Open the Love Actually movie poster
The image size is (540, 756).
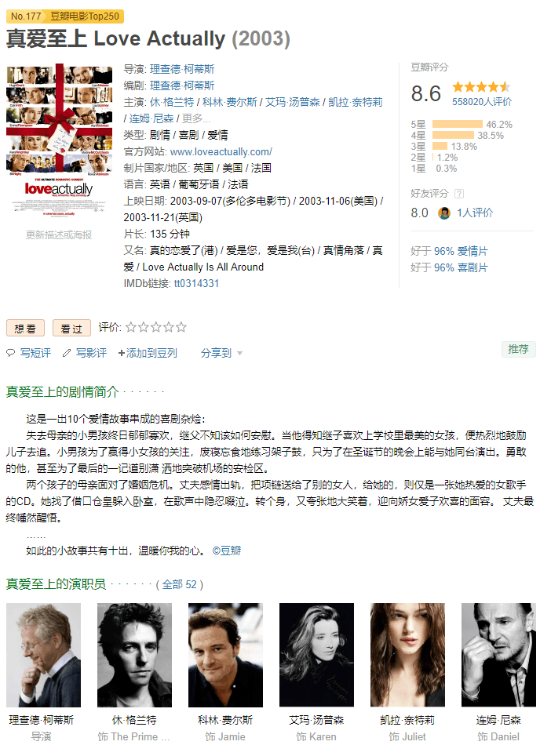[x=59, y=141]
